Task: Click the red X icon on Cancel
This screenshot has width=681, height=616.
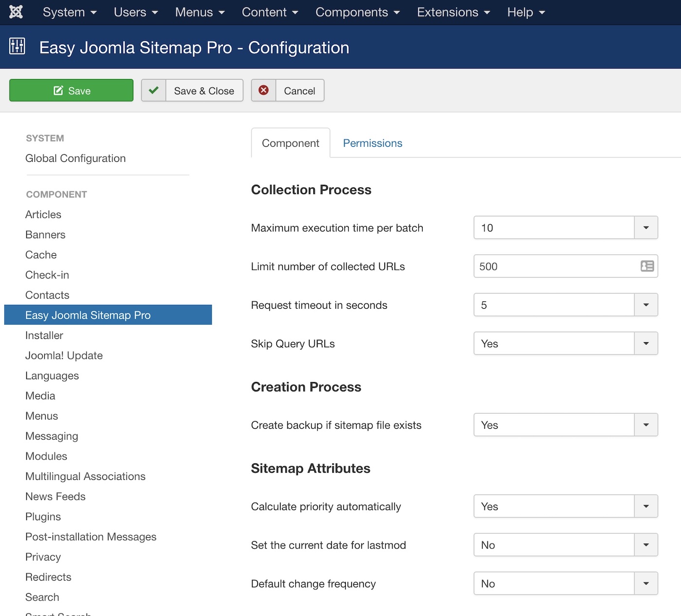Action: pos(264,90)
